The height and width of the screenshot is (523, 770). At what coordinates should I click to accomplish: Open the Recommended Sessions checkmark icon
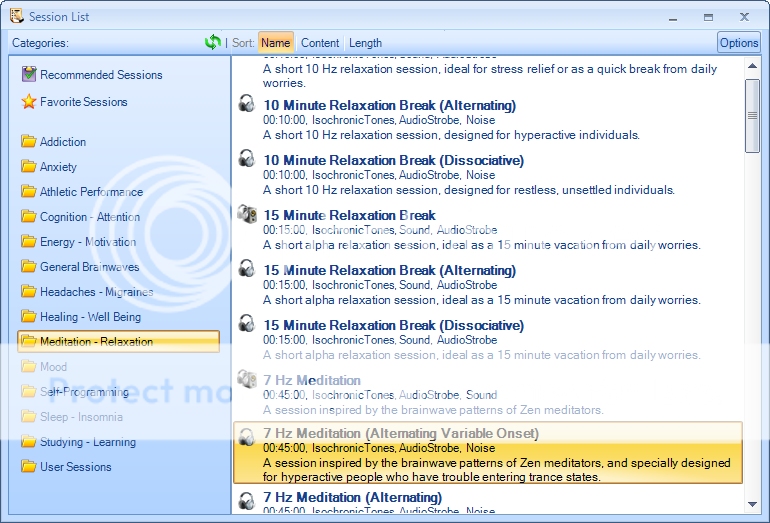(29, 74)
